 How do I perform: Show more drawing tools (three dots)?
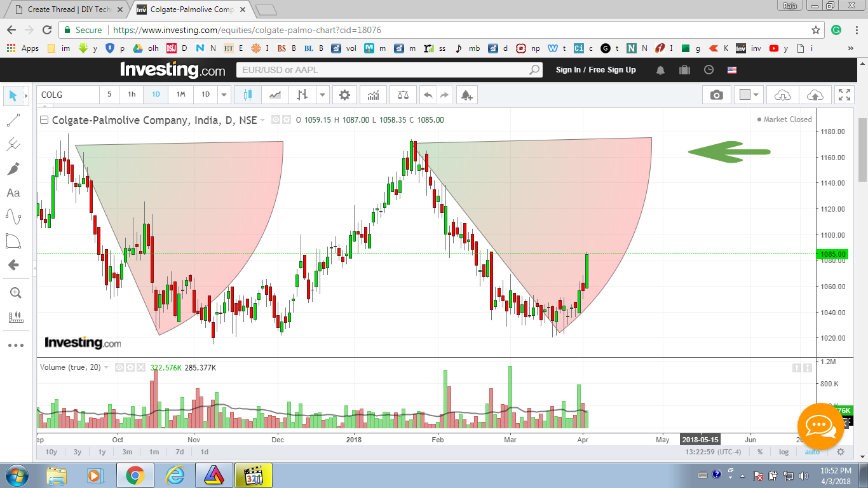16,346
